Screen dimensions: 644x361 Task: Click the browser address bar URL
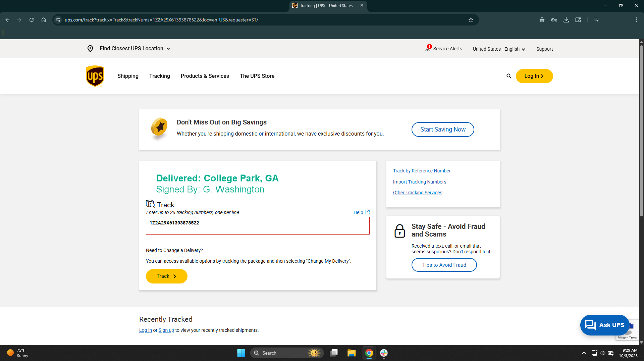click(161, 20)
